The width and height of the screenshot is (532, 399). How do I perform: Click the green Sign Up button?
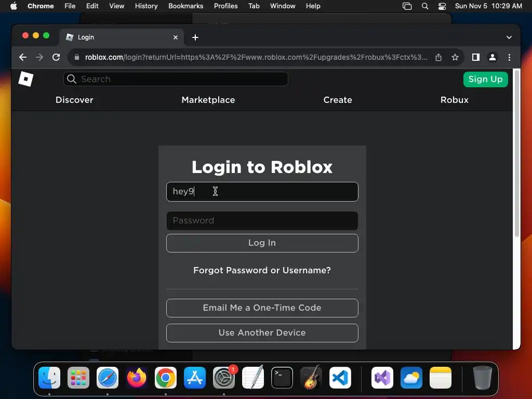pos(486,79)
